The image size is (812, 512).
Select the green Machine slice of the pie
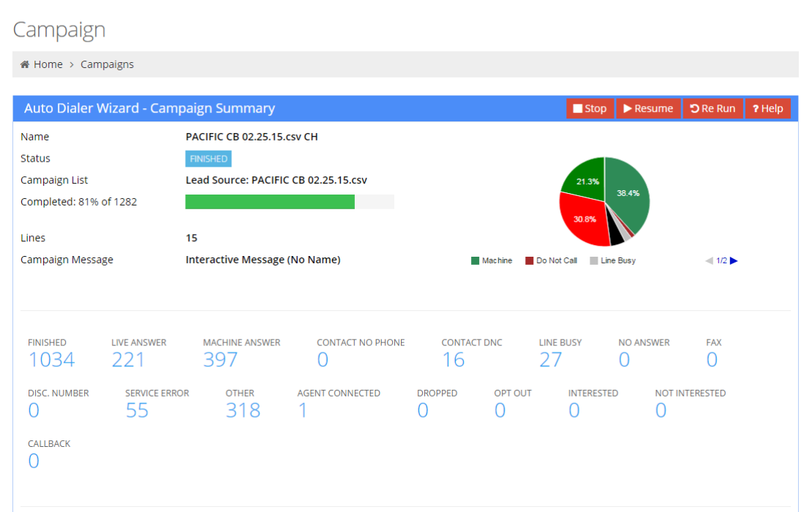coord(629,194)
